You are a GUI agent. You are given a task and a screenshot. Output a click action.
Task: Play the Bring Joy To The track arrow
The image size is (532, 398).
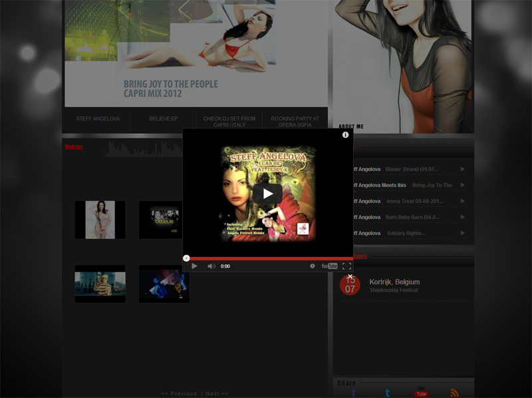[462, 185]
